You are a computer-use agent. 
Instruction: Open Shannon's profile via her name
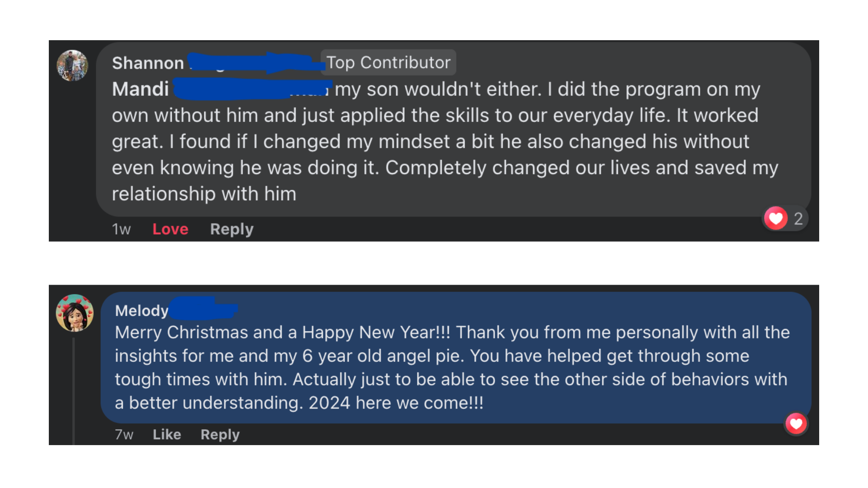click(x=148, y=63)
